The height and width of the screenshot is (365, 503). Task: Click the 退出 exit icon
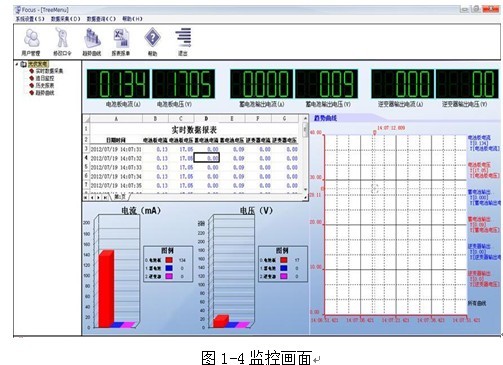coord(183,42)
